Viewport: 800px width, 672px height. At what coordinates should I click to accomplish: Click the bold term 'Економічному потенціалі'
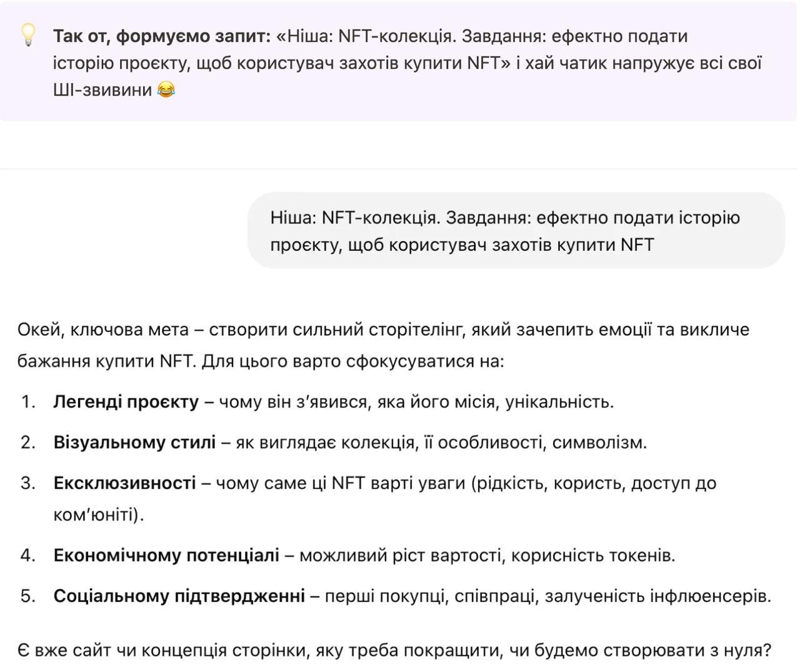tap(166, 555)
